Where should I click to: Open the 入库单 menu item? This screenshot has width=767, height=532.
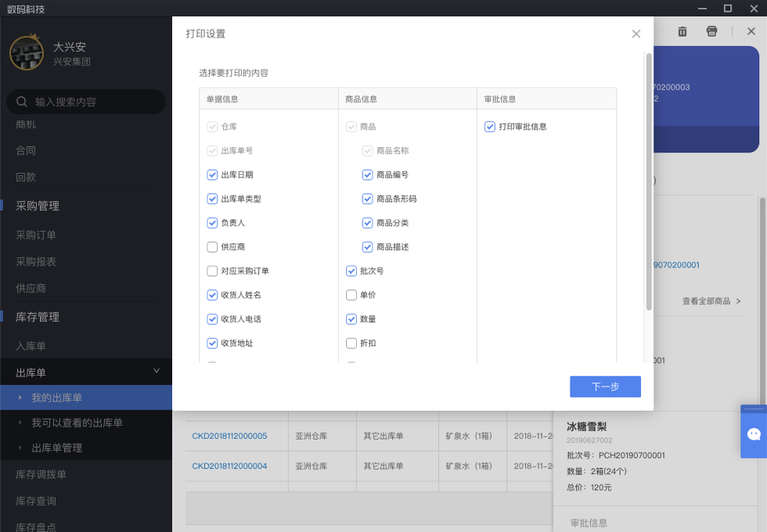click(31, 346)
